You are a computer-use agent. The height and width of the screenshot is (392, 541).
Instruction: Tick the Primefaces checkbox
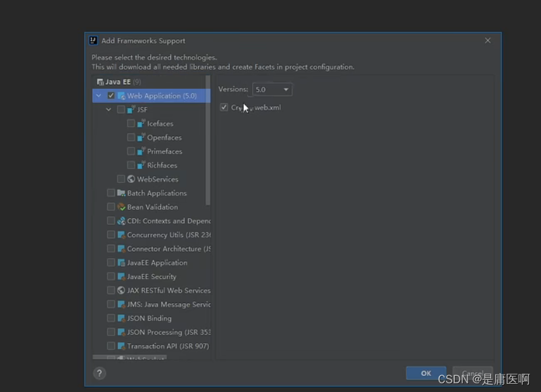(x=131, y=151)
